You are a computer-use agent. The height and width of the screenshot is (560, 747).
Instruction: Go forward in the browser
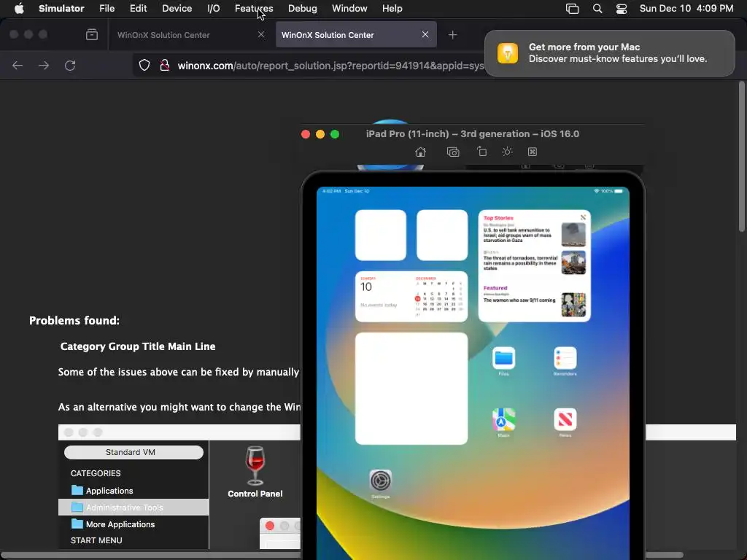tap(44, 65)
